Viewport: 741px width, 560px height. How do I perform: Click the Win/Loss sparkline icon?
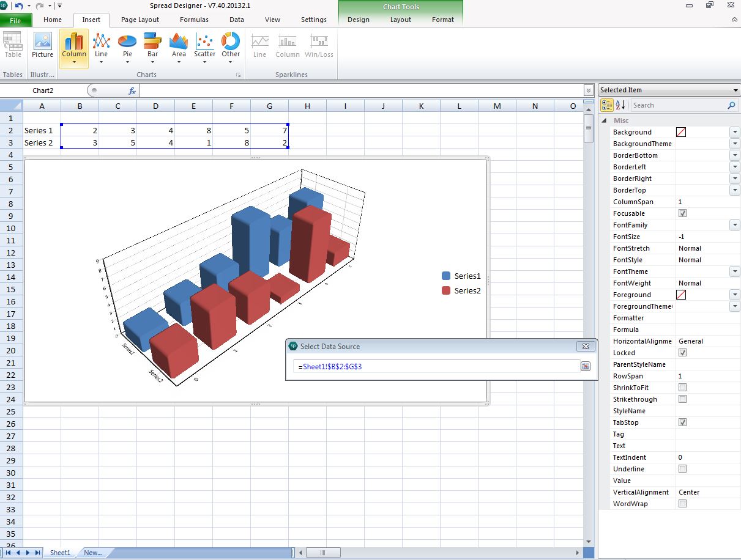coord(319,46)
